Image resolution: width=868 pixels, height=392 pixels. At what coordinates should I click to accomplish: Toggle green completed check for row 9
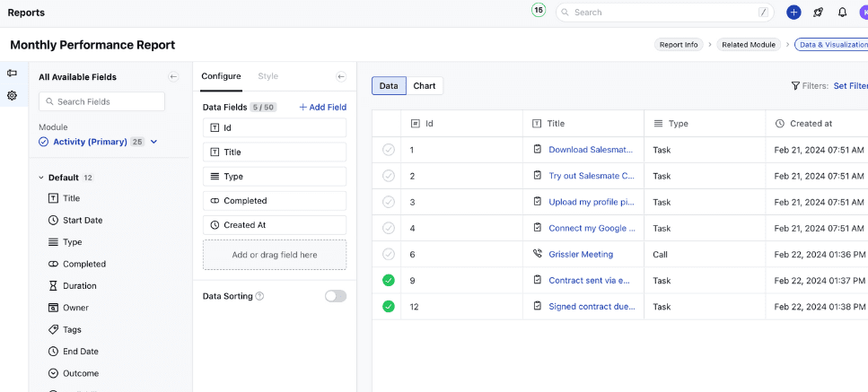click(x=389, y=280)
